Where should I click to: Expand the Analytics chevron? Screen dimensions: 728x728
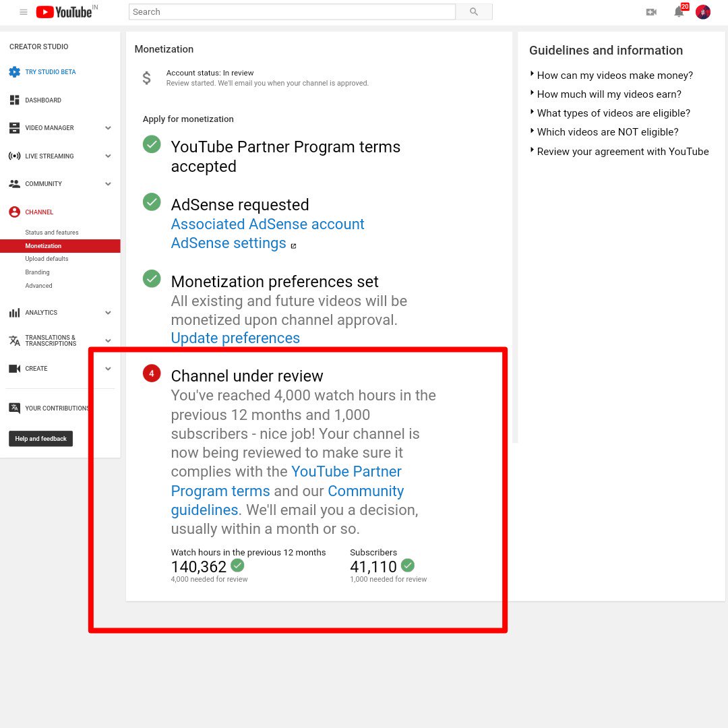108,313
